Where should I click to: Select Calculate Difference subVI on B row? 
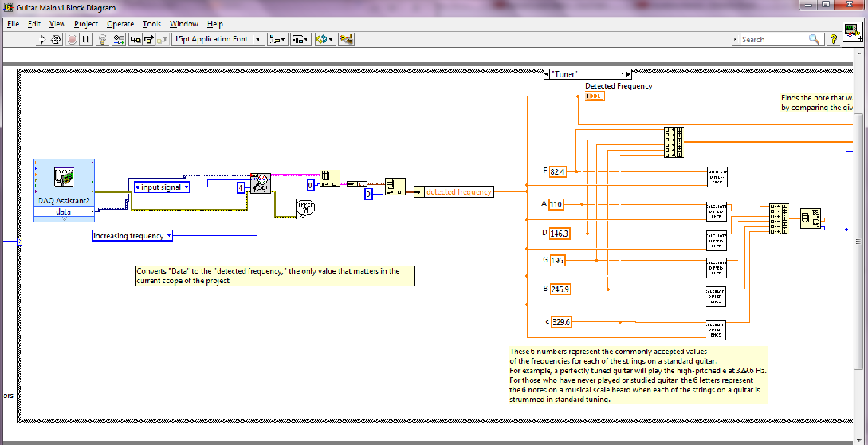point(715,297)
